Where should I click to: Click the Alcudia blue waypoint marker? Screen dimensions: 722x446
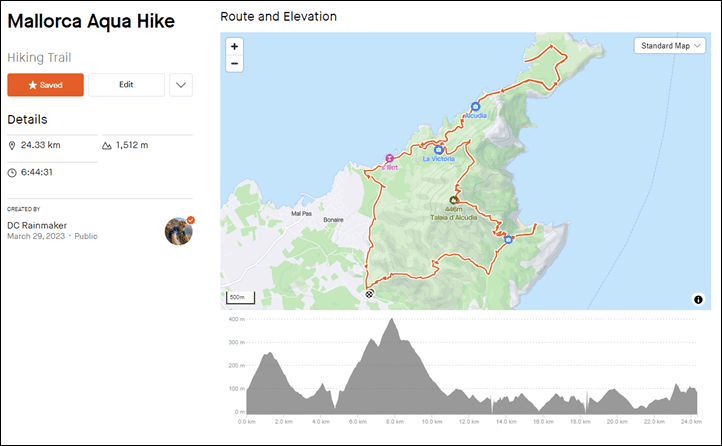click(476, 107)
